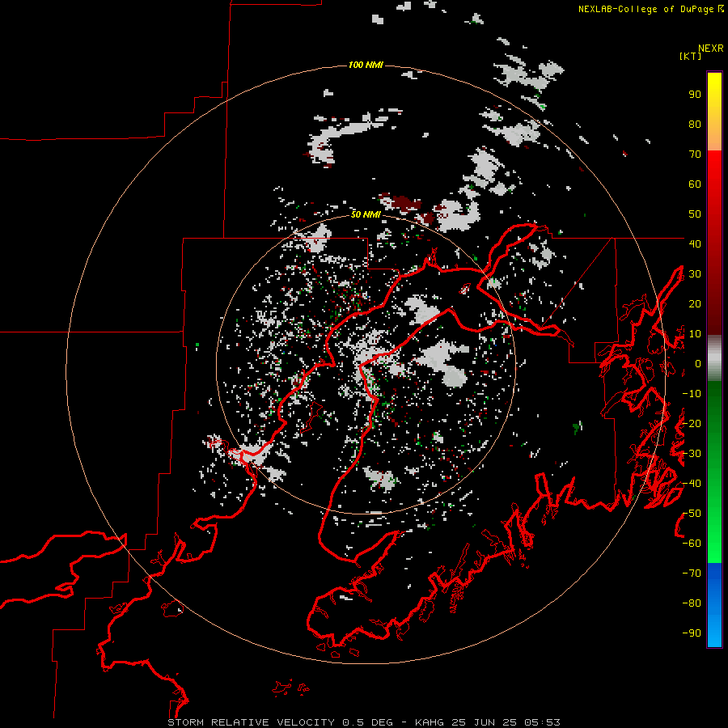
Task: Click the -40 value on the velocity scale
Action: click(692, 484)
